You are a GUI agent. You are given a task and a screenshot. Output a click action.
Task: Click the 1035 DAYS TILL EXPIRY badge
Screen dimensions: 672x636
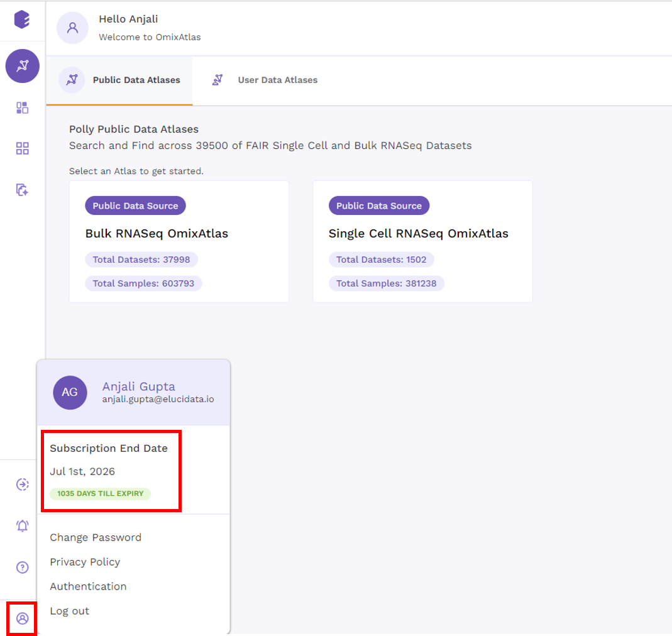[x=101, y=494]
